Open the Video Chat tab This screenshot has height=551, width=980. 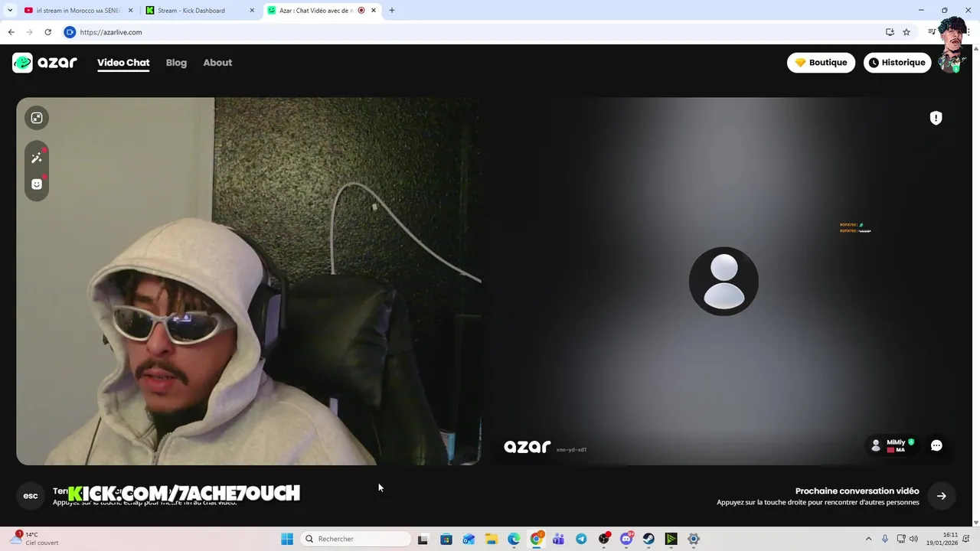[x=123, y=63]
